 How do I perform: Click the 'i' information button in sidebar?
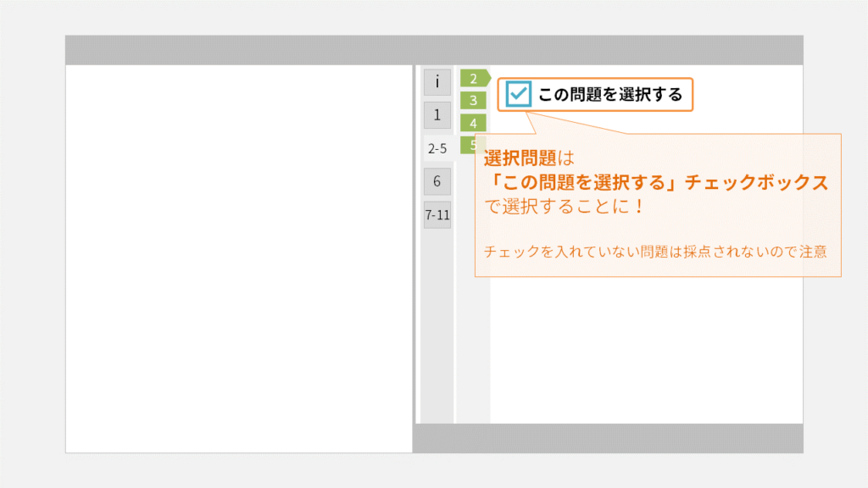(437, 82)
